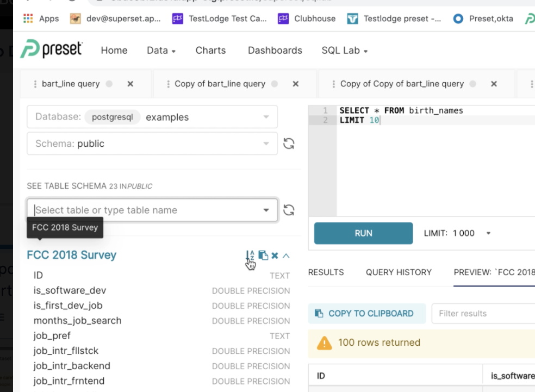Remove FCC 2018 Survey table schema

275,256
